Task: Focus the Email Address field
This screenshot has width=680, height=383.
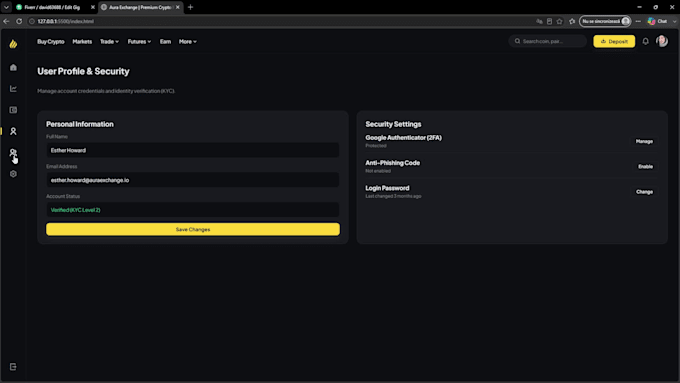Action: click(193, 180)
